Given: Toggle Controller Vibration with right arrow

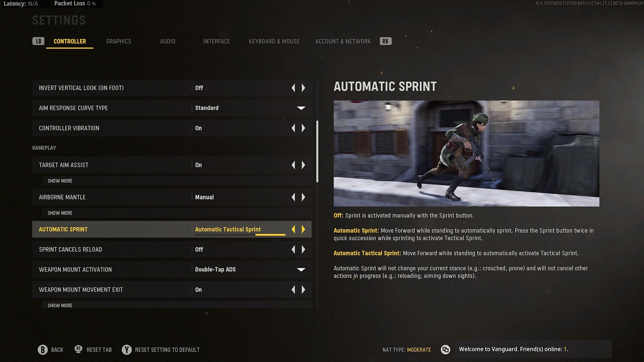Looking at the screenshot, I should (304, 128).
